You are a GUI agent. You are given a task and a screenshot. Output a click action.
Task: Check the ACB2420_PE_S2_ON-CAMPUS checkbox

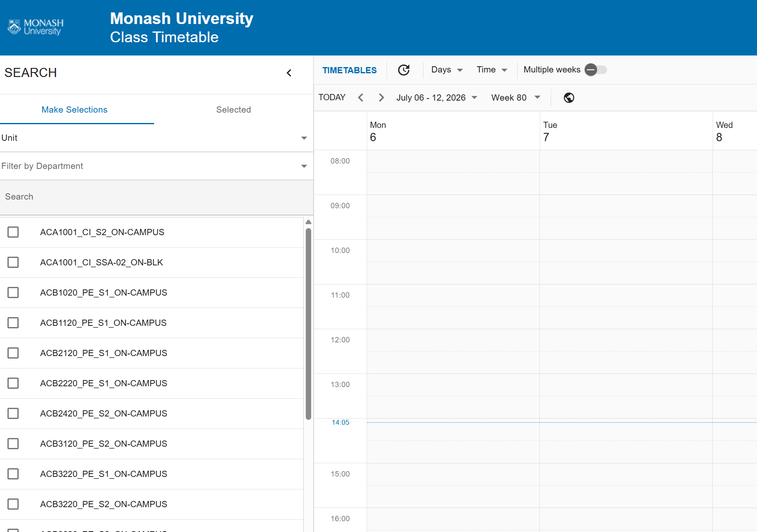click(x=13, y=414)
